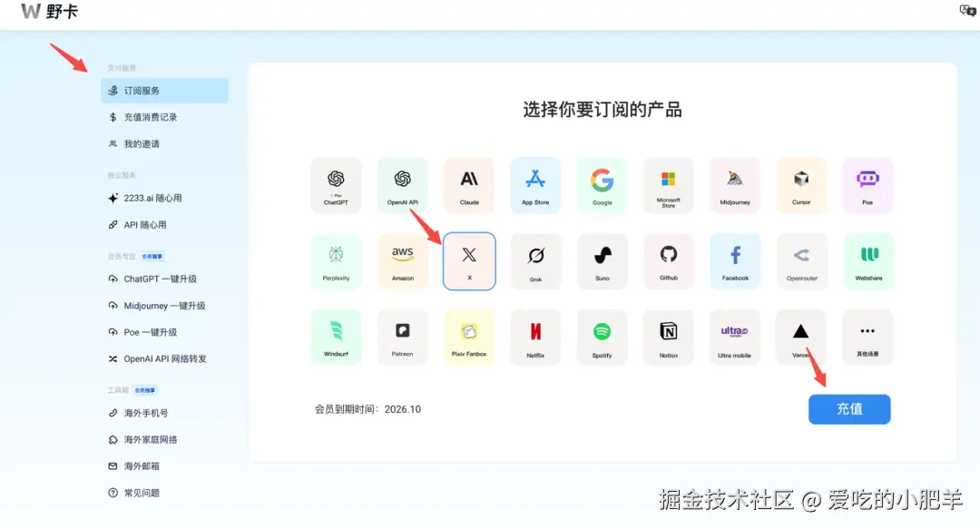
Task: Open 海外手机号 in the toolbox section
Action: (x=164, y=413)
